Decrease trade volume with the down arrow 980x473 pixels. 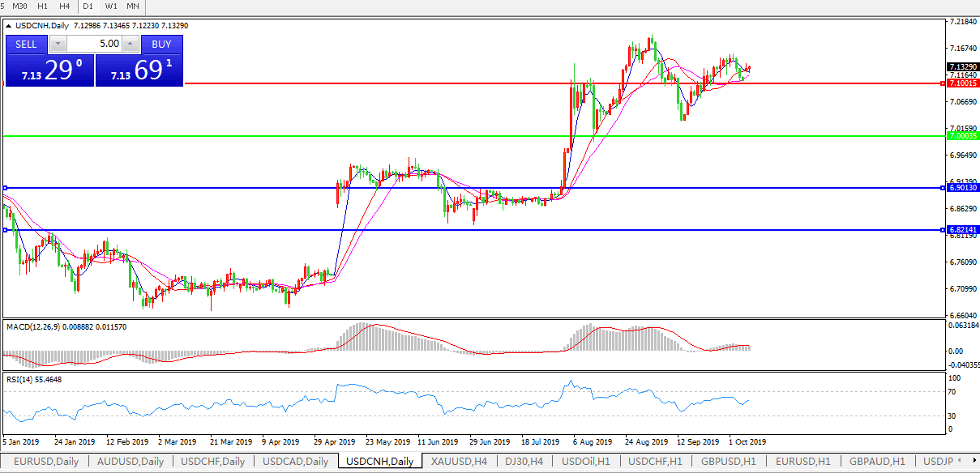58,44
